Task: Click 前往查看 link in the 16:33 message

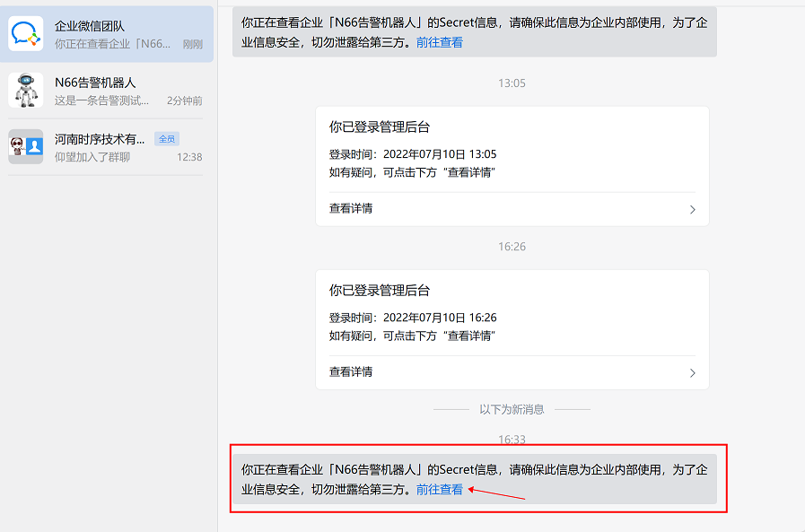Action: tap(440, 490)
